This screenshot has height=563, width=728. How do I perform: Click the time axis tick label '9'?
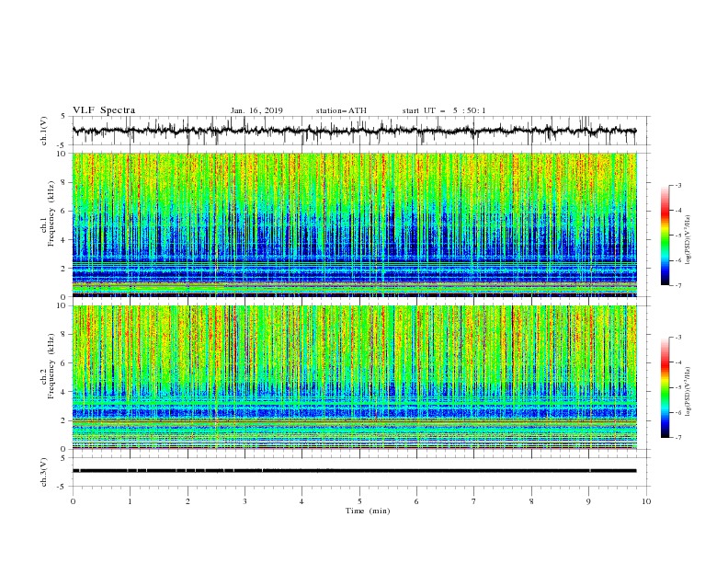pyautogui.click(x=588, y=501)
